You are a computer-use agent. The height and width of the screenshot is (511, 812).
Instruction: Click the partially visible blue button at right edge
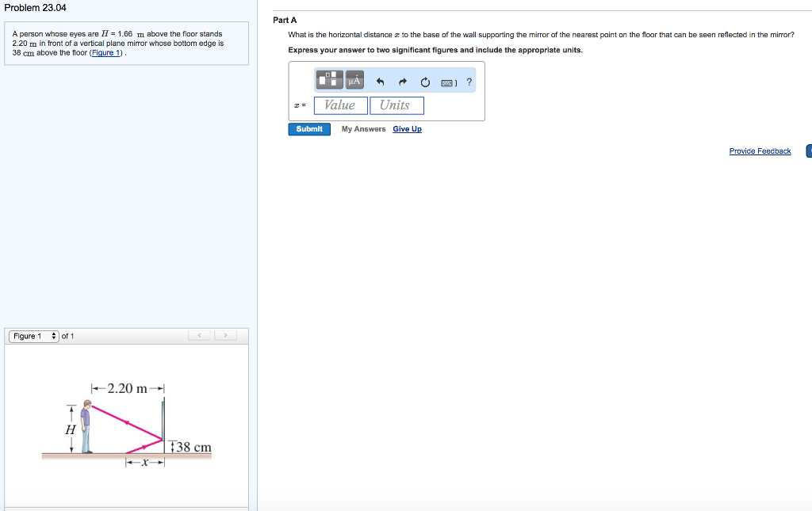(x=809, y=151)
